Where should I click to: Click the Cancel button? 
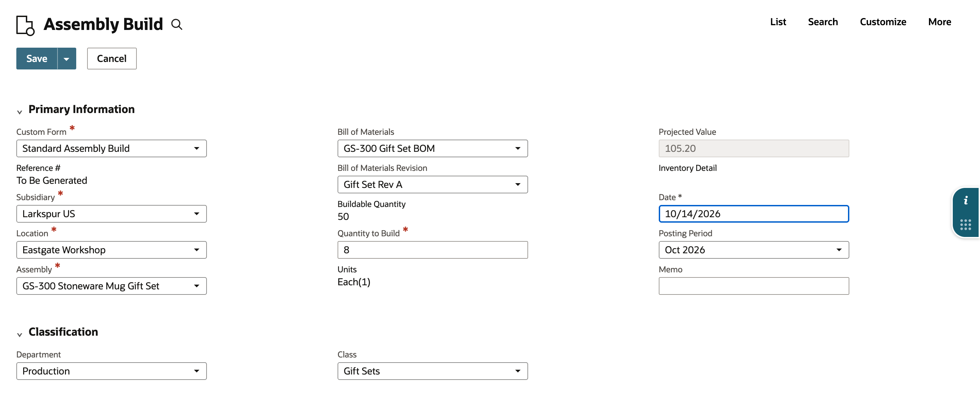[x=112, y=59]
